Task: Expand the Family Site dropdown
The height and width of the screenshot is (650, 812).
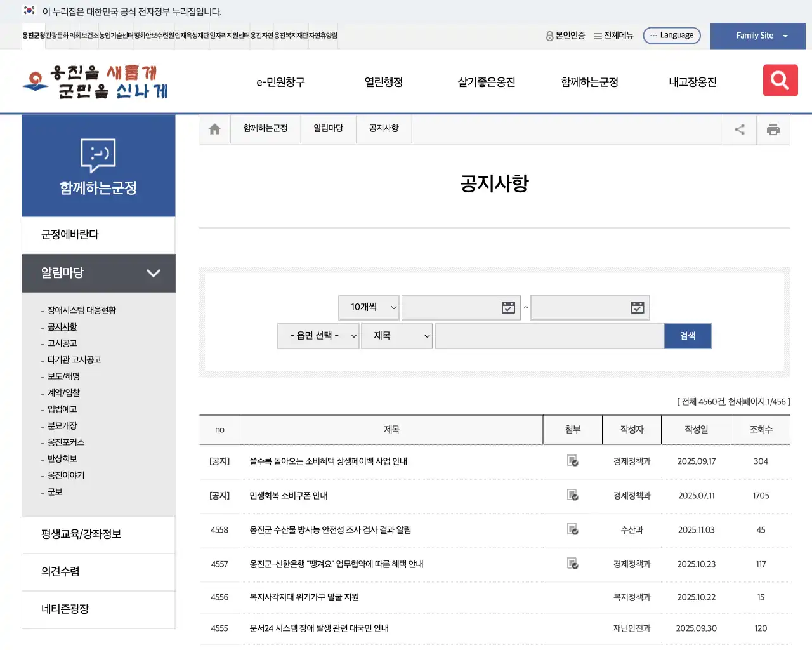Action: click(757, 36)
